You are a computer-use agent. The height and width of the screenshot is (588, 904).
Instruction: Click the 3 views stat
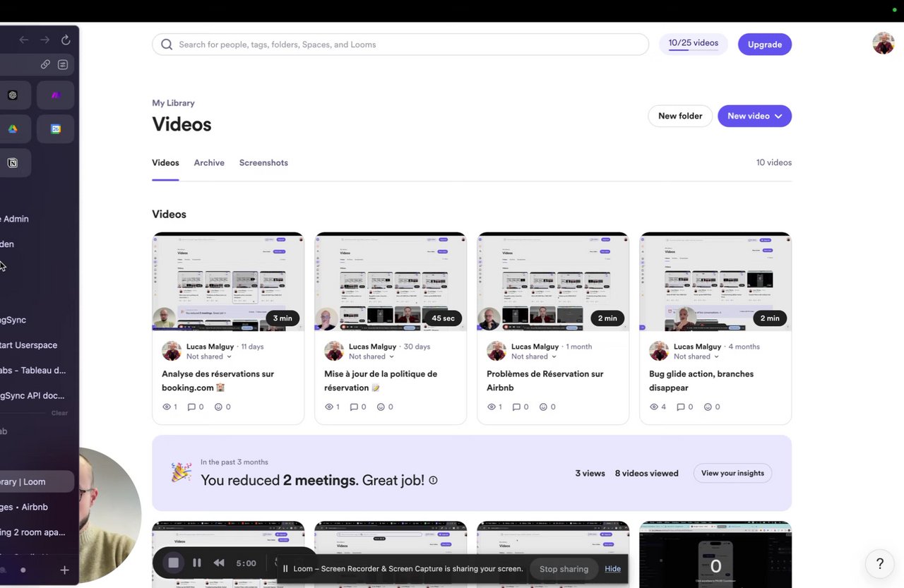(x=590, y=474)
